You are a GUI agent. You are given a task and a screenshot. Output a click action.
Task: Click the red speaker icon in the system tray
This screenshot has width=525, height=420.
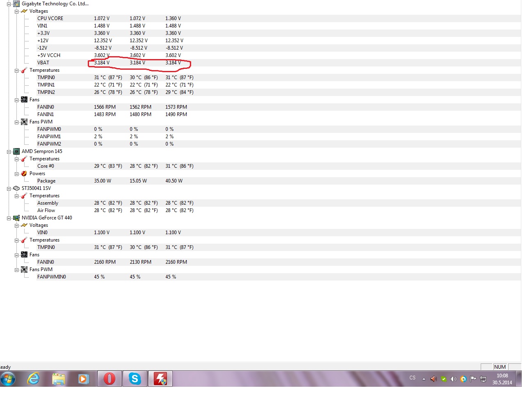tap(434, 379)
